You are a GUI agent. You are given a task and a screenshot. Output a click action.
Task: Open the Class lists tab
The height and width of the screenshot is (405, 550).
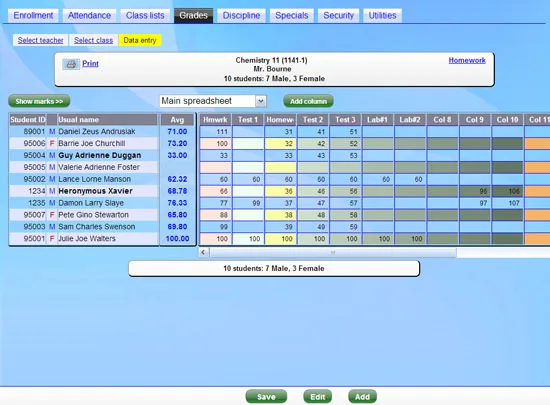click(145, 15)
